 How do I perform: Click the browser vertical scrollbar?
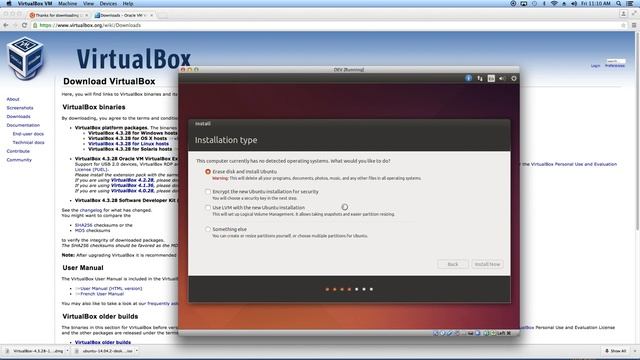(x=637, y=131)
